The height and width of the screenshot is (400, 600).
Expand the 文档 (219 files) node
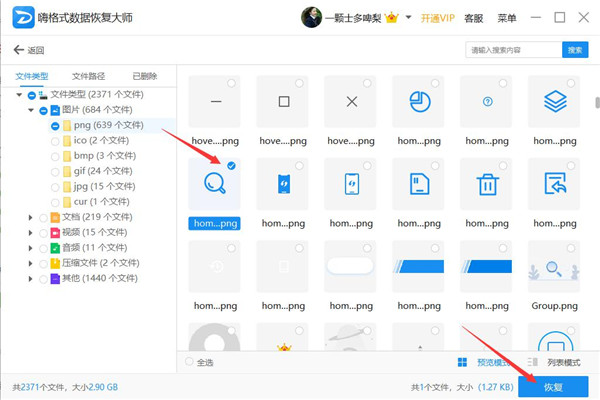click(x=29, y=217)
